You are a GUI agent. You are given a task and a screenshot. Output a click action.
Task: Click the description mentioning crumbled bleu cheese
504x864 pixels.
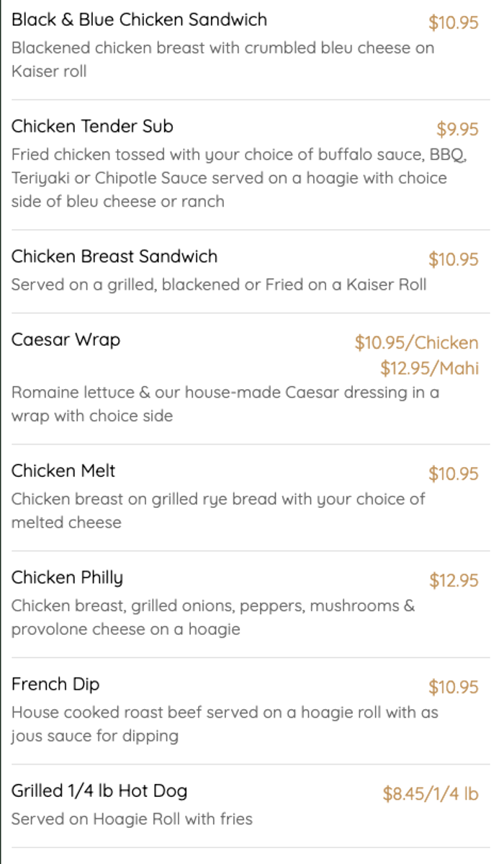pos(222,60)
